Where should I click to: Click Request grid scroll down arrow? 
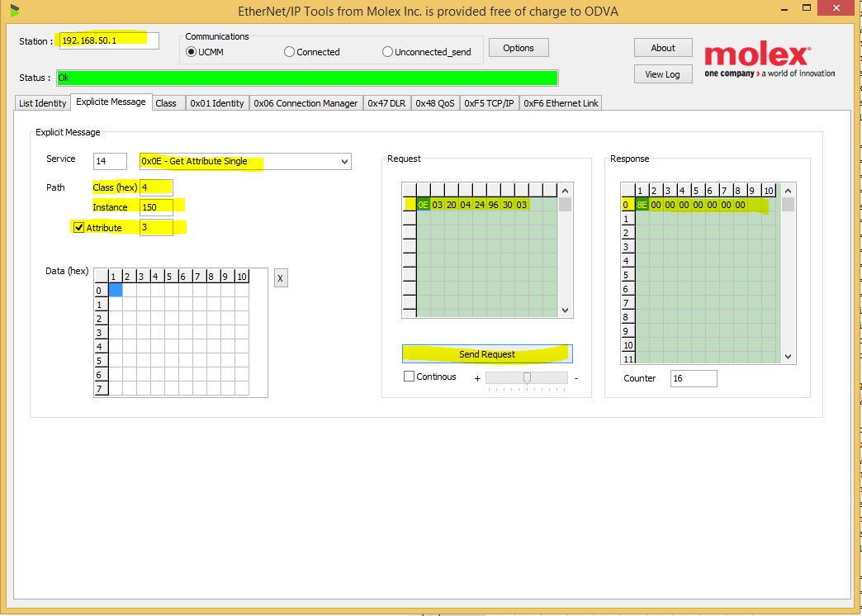coord(565,310)
